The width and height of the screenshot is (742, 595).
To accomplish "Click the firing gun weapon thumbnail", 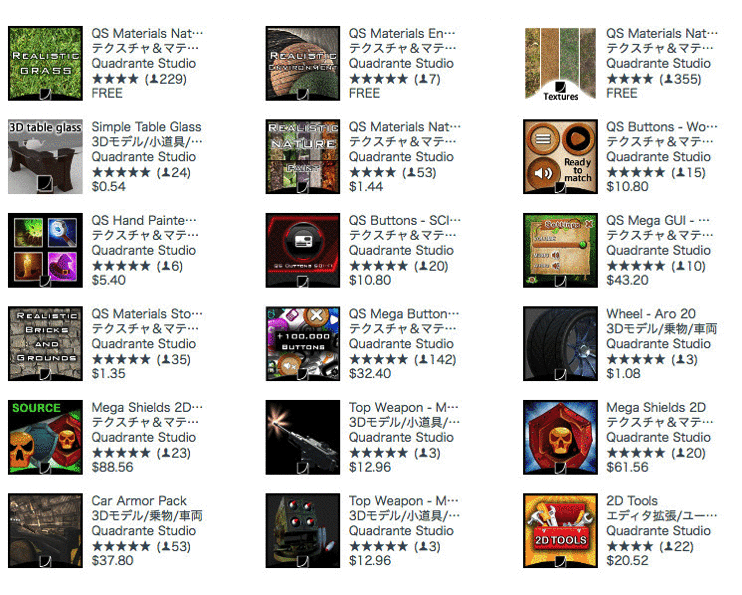I will pyautogui.click(x=303, y=437).
